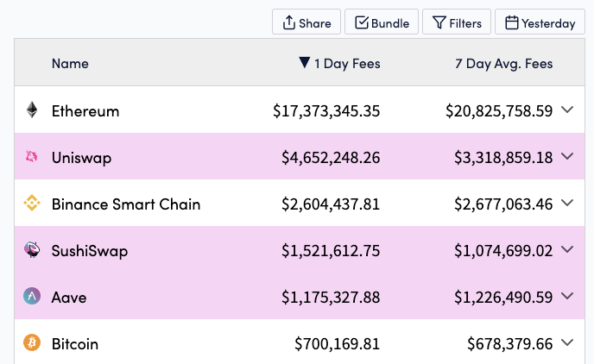Open the Yesterday date selector

click(540, 22)
